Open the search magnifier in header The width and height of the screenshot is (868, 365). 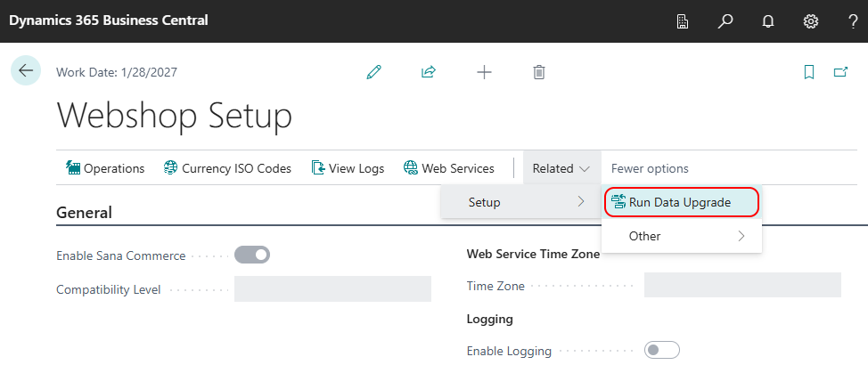click(x=725, y=20)
